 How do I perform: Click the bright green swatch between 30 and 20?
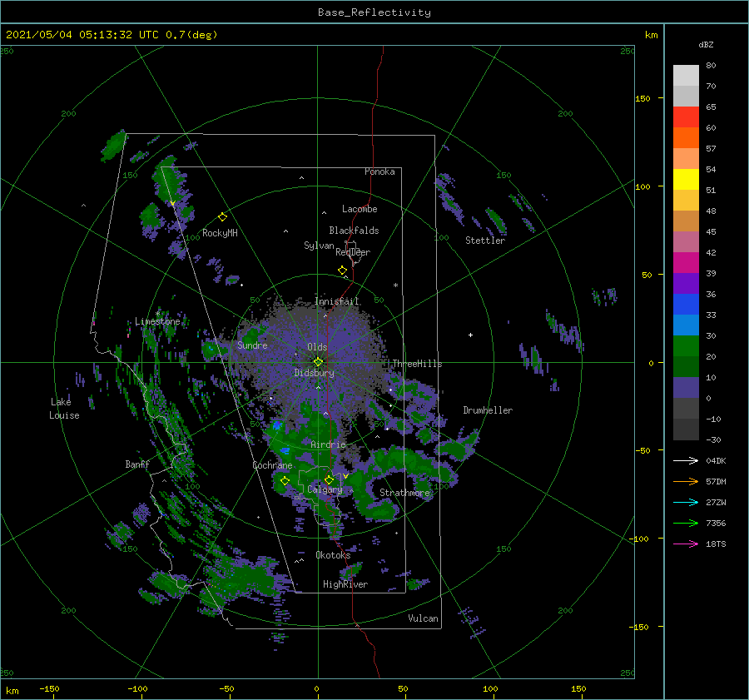pyautogui.click(x=686, y=346)
